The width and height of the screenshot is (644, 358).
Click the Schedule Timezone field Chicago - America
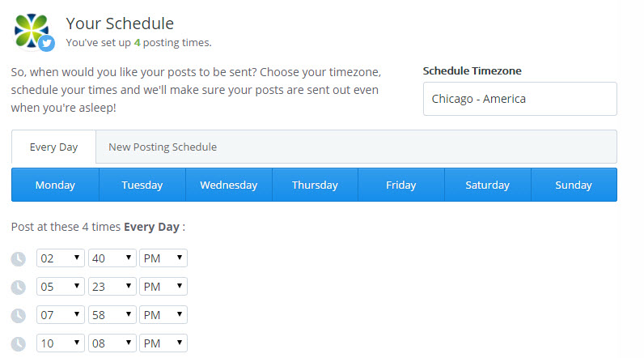520,99
